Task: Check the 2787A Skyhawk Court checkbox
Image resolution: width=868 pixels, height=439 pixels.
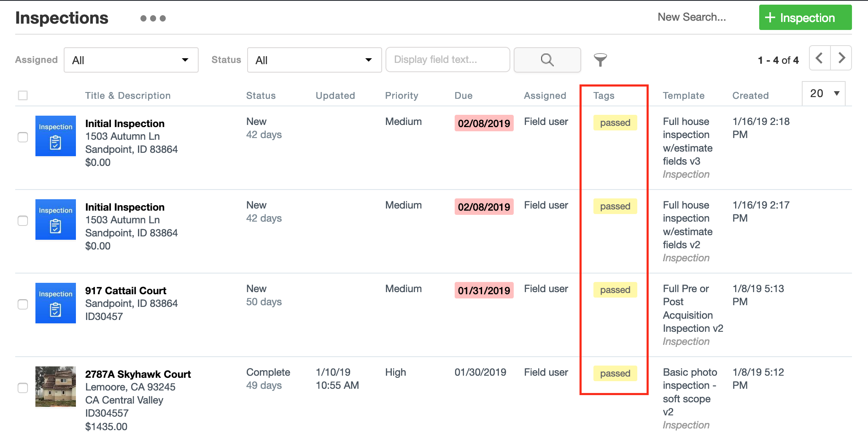Action: click(23, 387)
